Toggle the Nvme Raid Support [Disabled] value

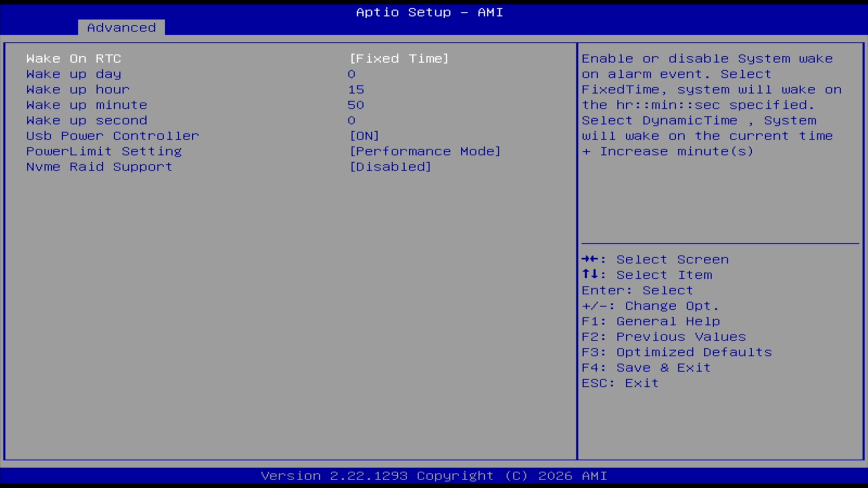tap(390, 167)
